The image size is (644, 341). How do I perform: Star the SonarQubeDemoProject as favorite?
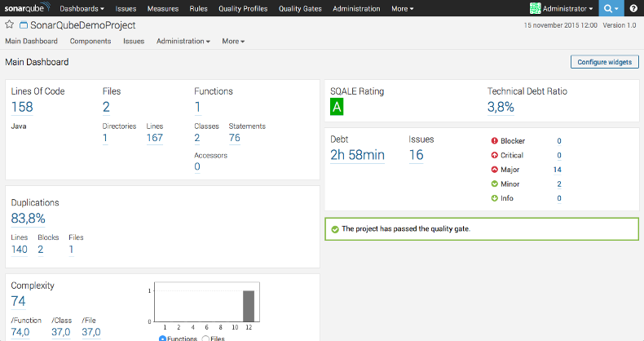pyautogui.click(x=10, y=25)
